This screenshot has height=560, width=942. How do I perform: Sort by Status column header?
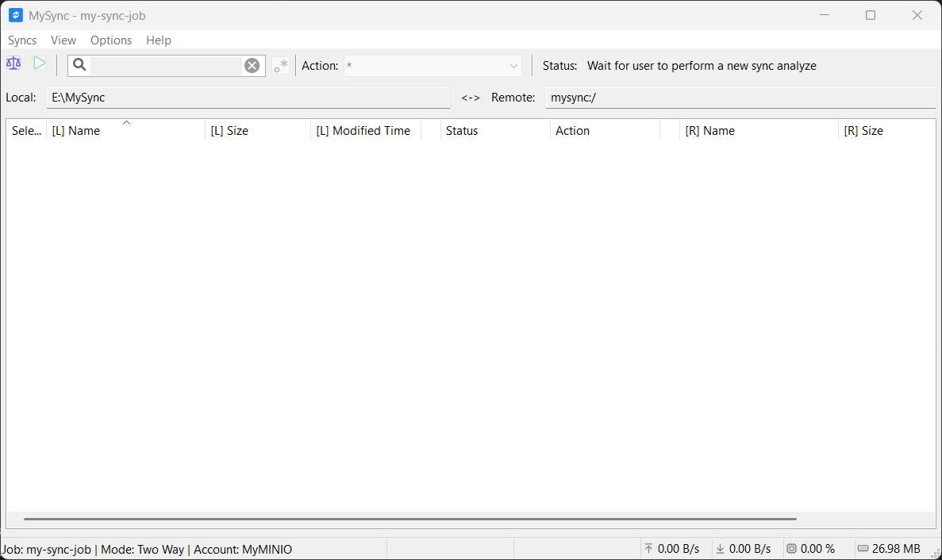click(x=495, y=131)
